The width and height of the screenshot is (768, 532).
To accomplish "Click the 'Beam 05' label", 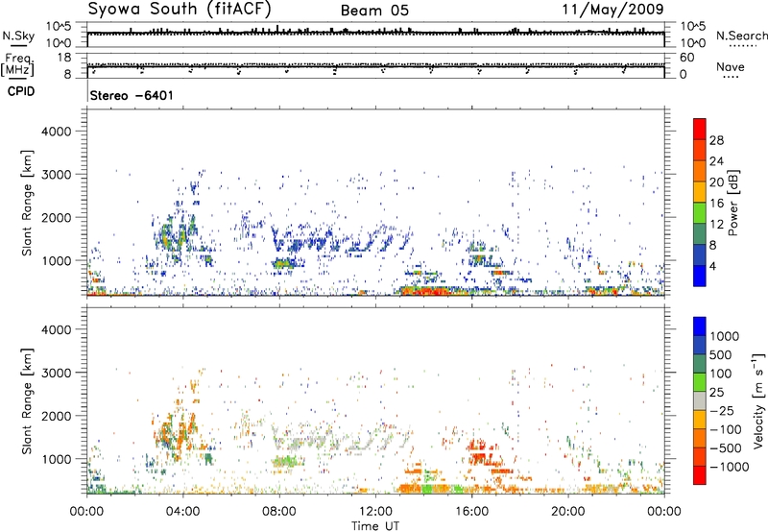I will pyautogui.click(x=374, y=11).
